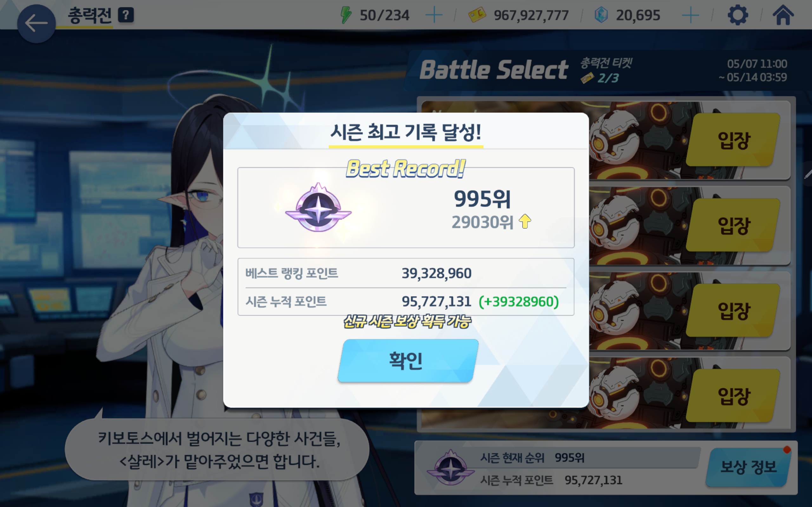The height and width of the screenshot is (507, 812).
Task: Enter the first battle with 입장
Action: click(733, 140)
